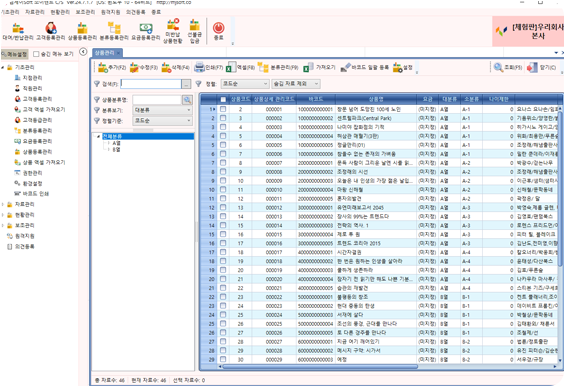565x387 pixels.
Task: Open 정렬 코드순 dropdown in filter bar
Action: (x=244, y=84)
